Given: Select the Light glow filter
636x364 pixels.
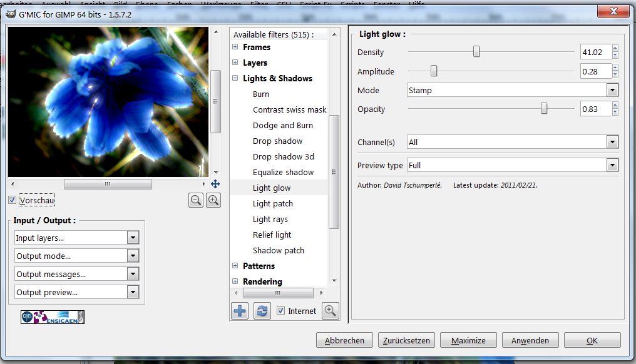Looking at the screenshot, I should tap(271, 188).
